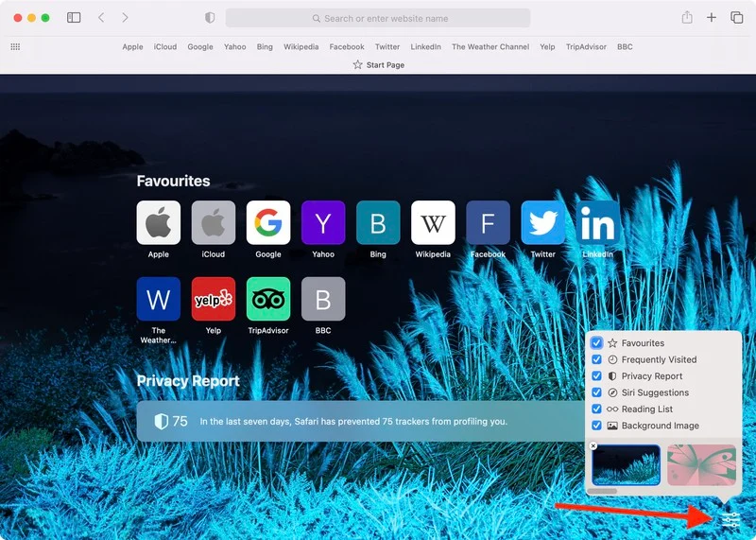This screenshot has height=540, width=756.
Task: Disable the Privacy Report checkbox
Action: click(596, 376)
